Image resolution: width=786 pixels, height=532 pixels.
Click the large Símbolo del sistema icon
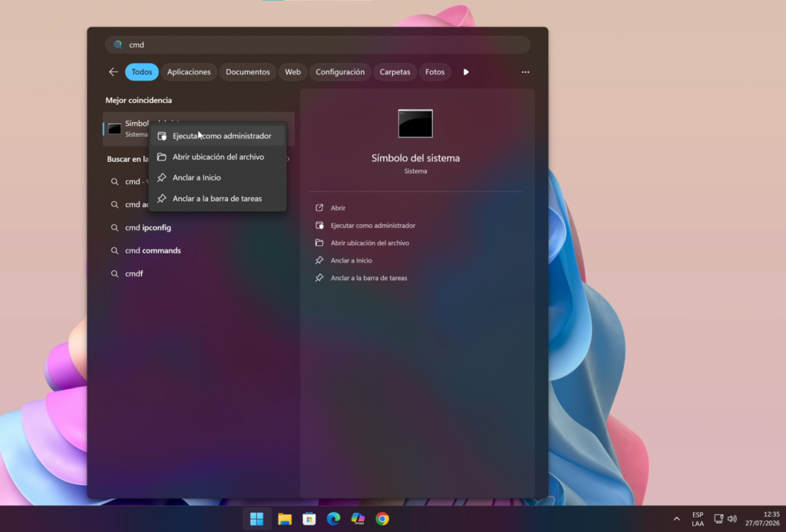pos(415,124)
